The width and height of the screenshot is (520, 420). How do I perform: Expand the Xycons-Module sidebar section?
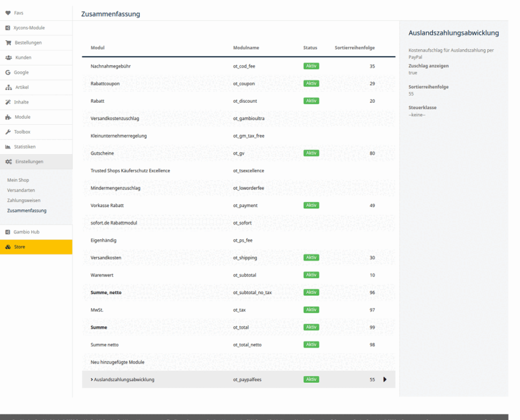point(36,28)
